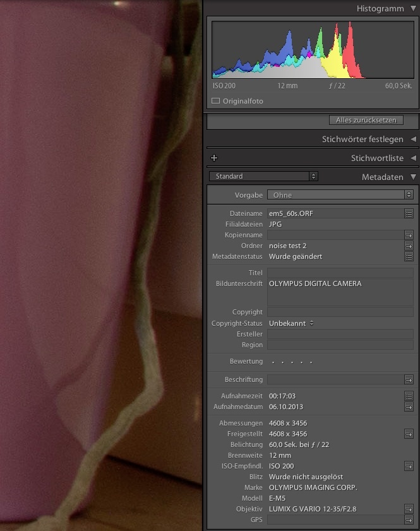420x531 pixels.
Task: Collapse the Metadaten panel
Action: coord(413,177)
